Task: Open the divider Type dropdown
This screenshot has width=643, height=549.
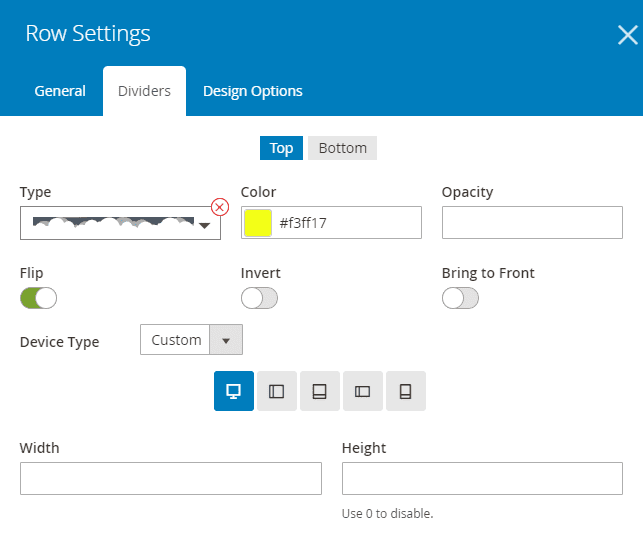Action: [120, 223]
